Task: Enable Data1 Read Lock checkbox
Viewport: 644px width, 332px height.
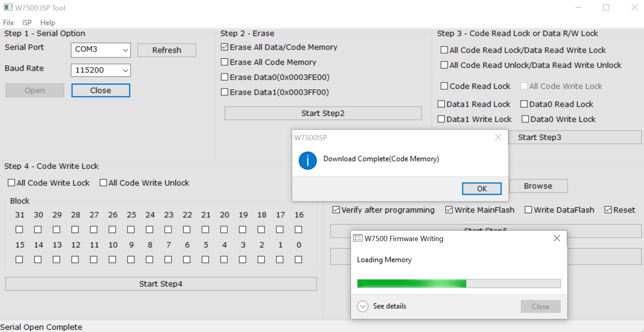Action: [x=441, y=104]
